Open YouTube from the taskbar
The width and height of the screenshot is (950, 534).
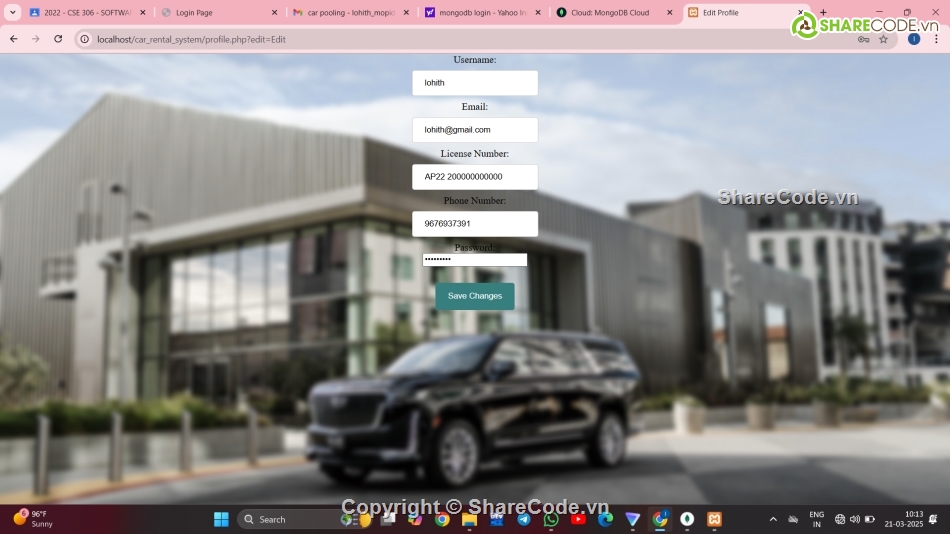[x=578, y=519]
